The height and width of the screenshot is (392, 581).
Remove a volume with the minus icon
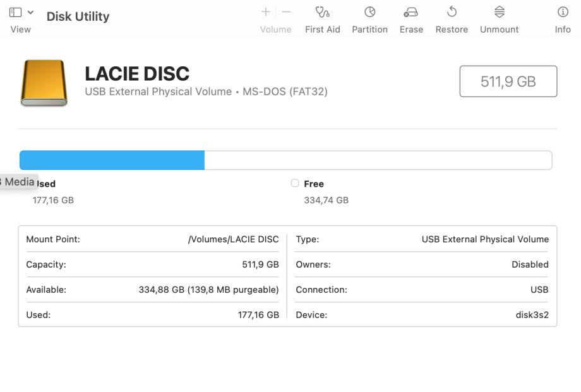point(286,12)
